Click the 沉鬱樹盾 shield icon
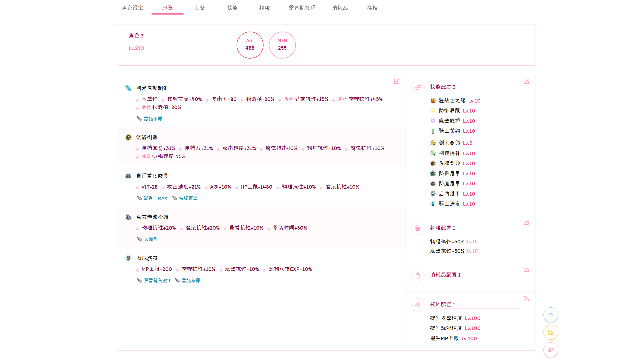Screen dimensions: 644x361 [x=128, y=137]
